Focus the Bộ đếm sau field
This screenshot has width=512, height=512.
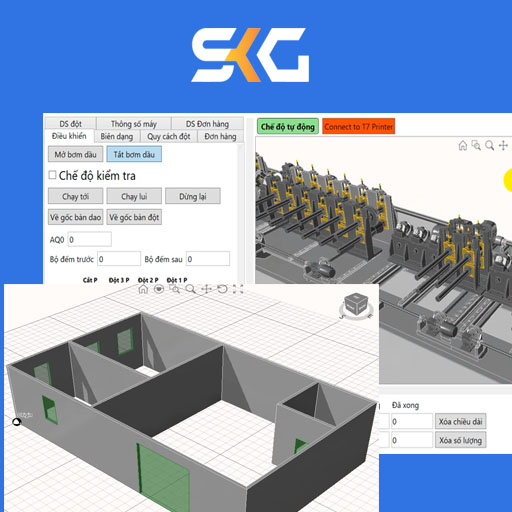point(208,259)
